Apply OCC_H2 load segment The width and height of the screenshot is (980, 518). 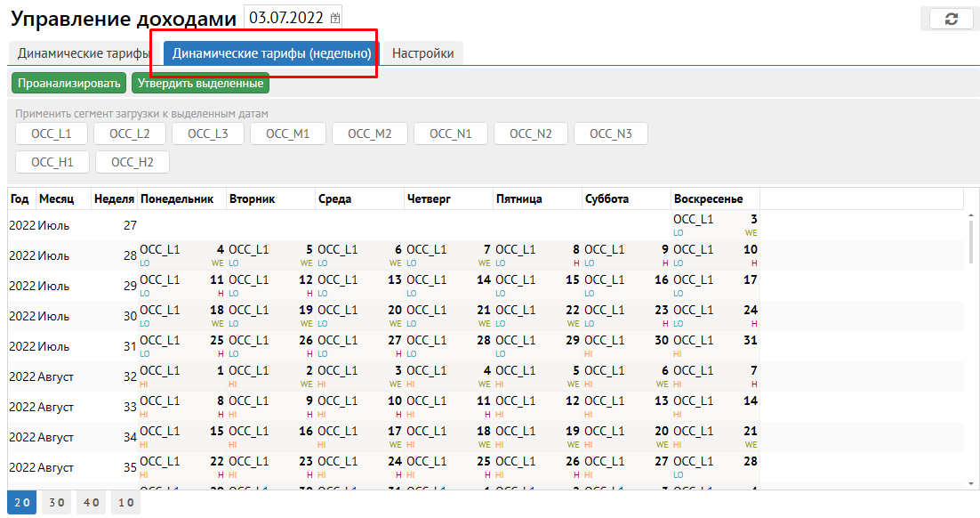point(132,162)
